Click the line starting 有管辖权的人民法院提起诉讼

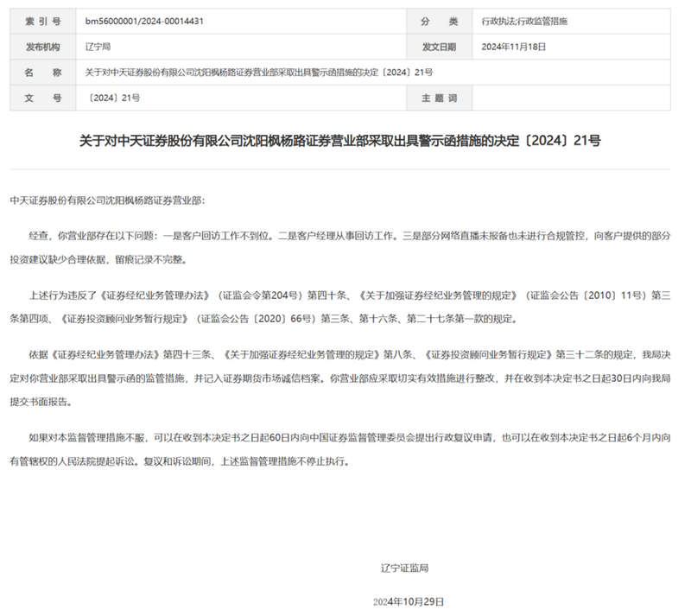(181, 461)
